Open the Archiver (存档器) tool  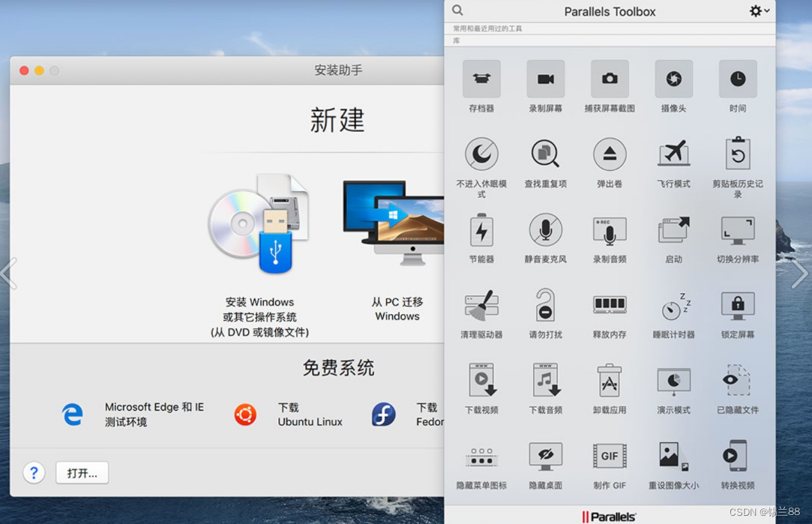(481, 79)
